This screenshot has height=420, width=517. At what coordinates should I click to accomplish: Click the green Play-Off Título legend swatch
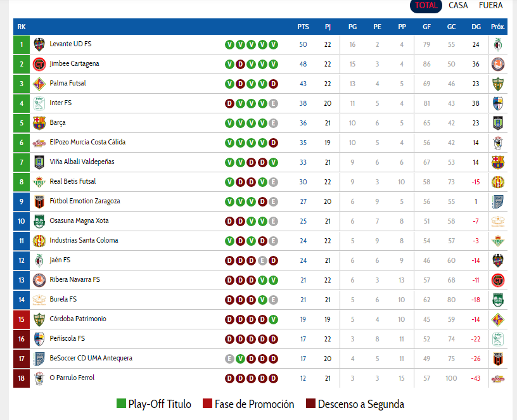tap(122, 404)
